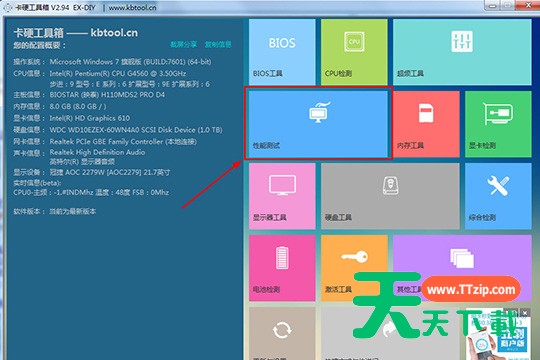Select the Realtek PCIe GBE Family Controller line
540x360 pixels.
pos(105,142)
